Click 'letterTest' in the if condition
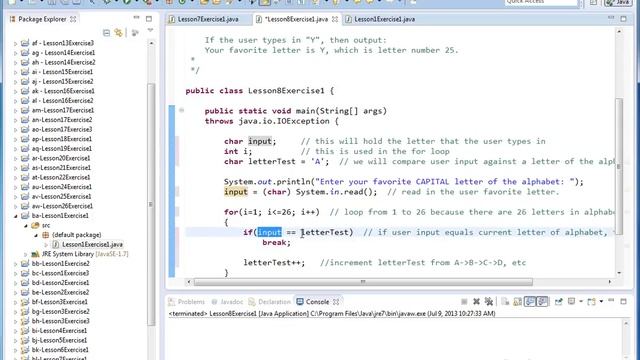The width and height of the screenshot is (640, 360). click(325, 232)
